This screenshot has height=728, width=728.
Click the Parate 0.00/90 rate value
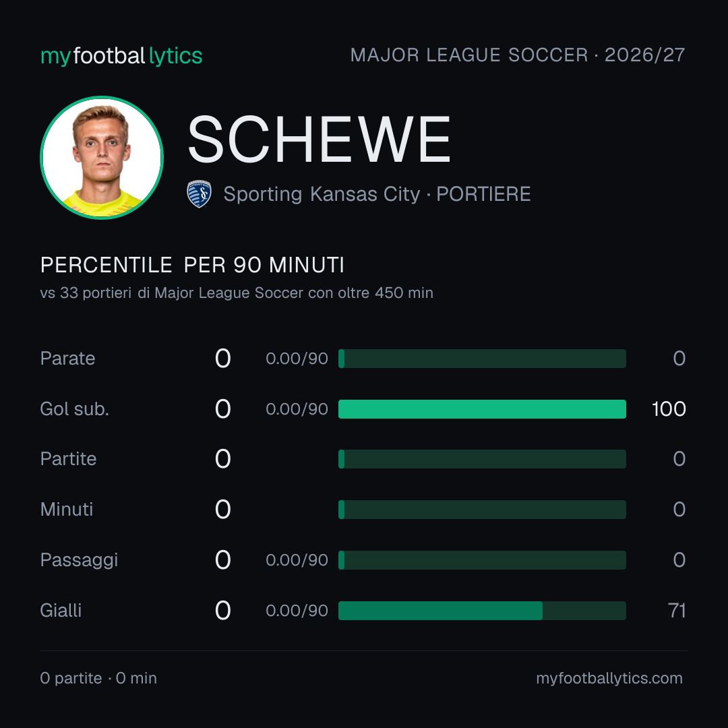(297, 359)
